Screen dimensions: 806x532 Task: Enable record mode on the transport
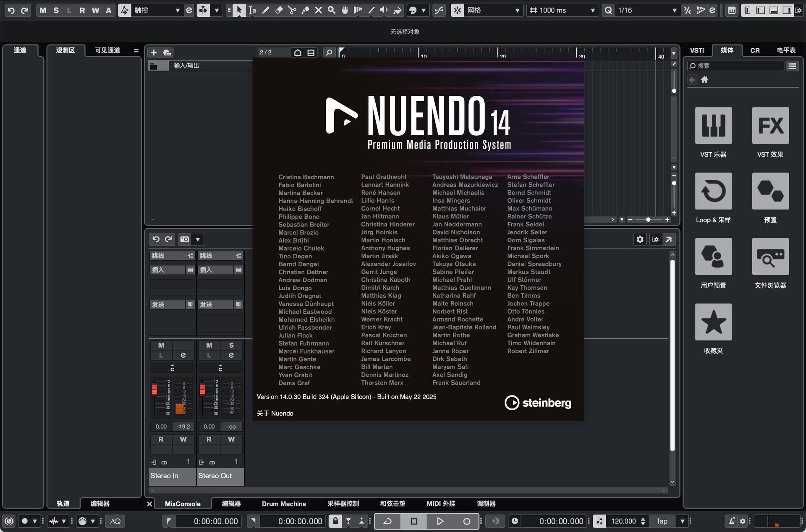point(466,521)
